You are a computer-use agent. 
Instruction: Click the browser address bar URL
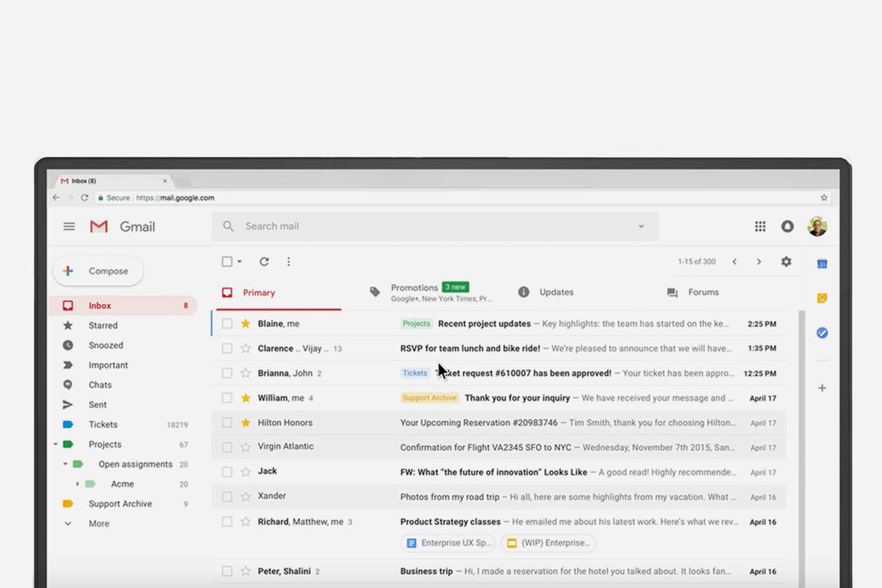coord(175,198)
